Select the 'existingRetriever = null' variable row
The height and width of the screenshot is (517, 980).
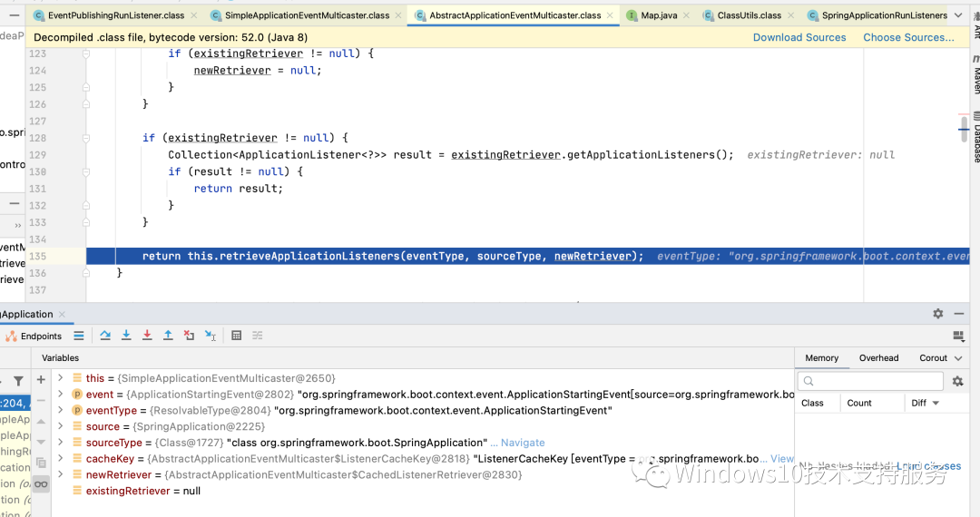click(423, 491)
